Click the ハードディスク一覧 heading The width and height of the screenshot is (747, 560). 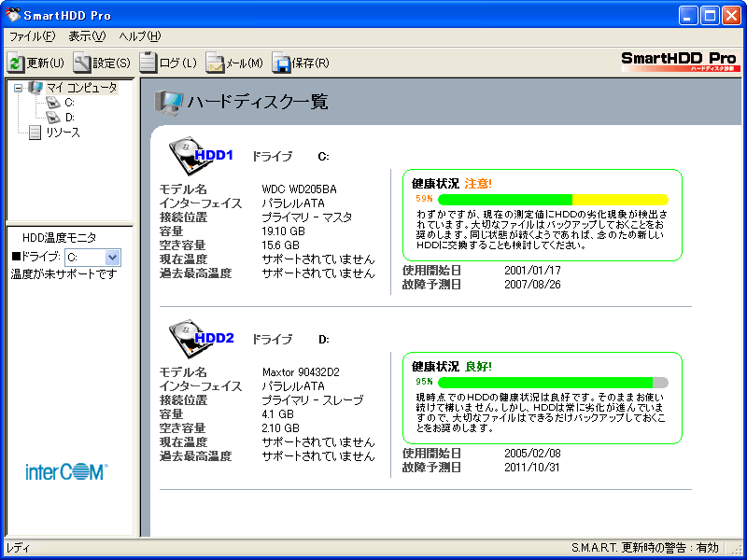coord(258,102)
